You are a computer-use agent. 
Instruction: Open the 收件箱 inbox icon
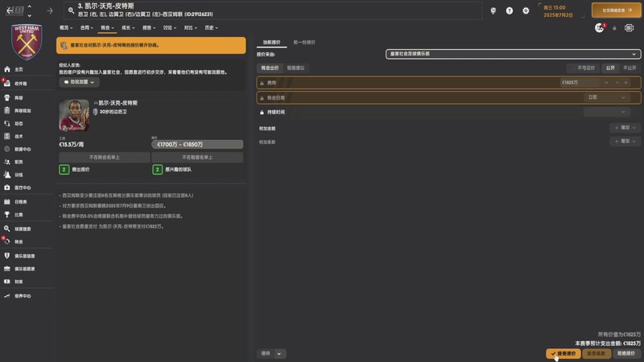7,84
